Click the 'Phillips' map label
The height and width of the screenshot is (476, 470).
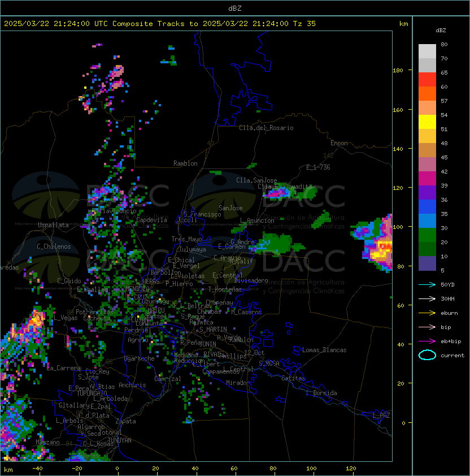(x=233, y=356)
